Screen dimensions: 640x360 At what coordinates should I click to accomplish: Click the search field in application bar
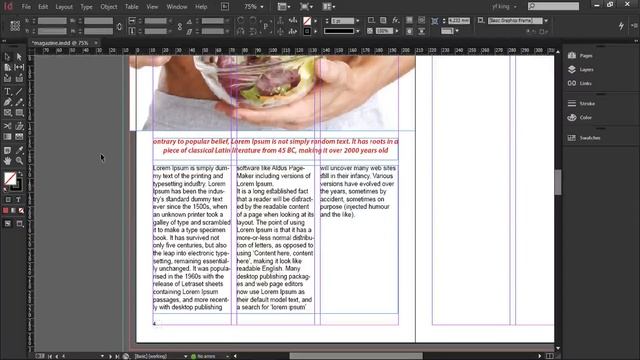[553, 6]
